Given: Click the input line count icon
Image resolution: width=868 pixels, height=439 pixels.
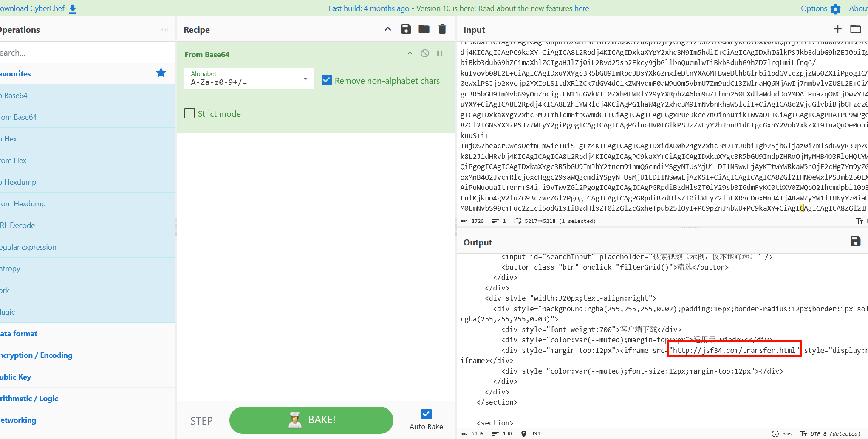Looking at the screenshot, I should (495, 221).
